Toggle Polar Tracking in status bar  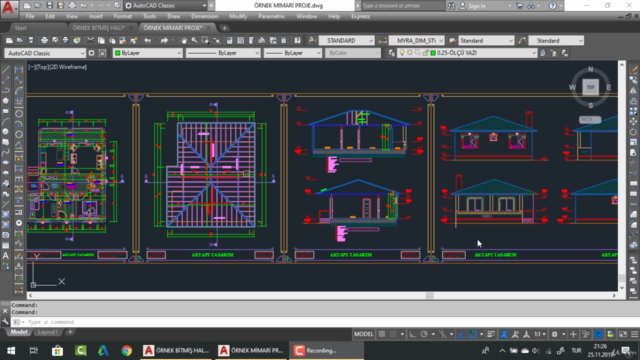(424, 334)
